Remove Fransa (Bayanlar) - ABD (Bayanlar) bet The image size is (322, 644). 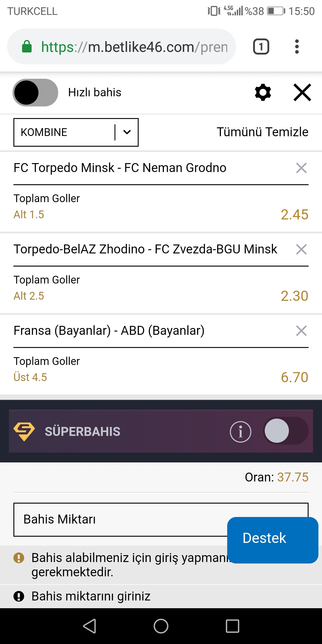301,331
